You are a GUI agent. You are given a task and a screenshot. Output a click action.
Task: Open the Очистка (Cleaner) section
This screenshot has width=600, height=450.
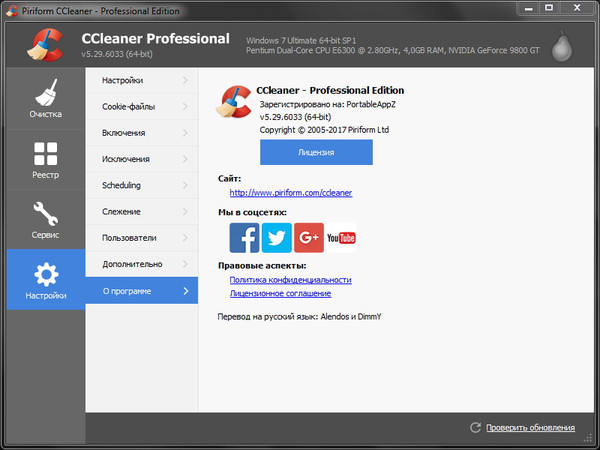click(46, 99)
